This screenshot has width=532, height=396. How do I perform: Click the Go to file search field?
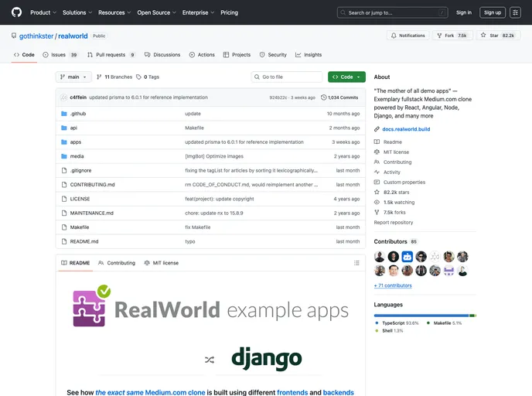pos(286,77)
